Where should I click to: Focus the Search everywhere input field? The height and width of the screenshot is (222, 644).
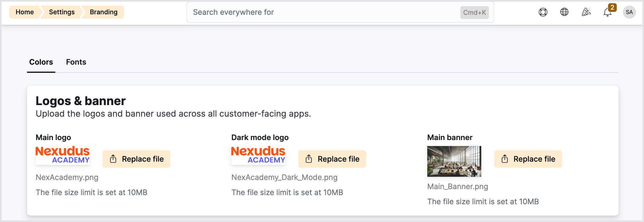(340, 12)
